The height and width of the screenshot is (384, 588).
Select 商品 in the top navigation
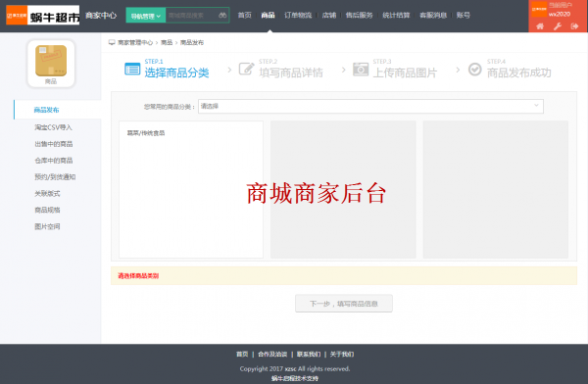(268, 16)
